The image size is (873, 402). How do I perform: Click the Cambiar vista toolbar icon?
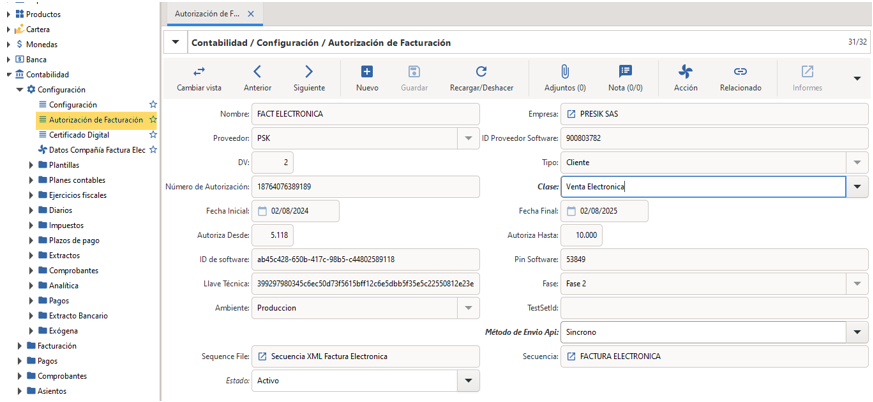(199, 71)
